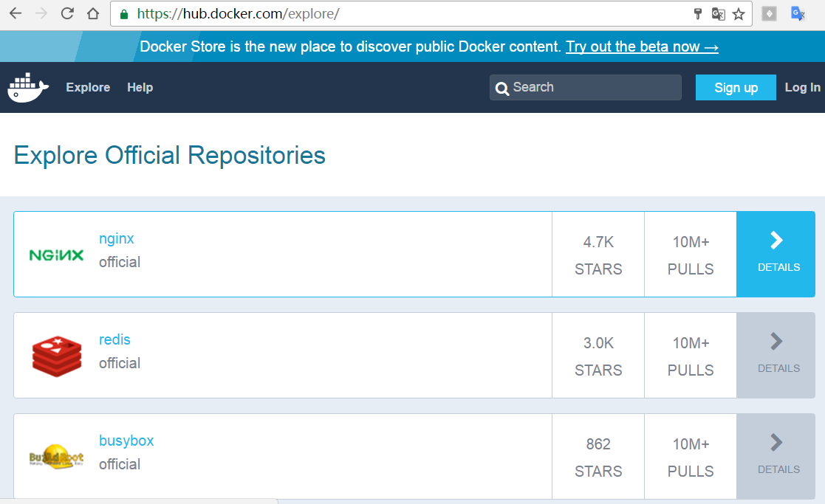The image size is (825, 504).
Task: Click the redis logo image
Action: point(57,356)
